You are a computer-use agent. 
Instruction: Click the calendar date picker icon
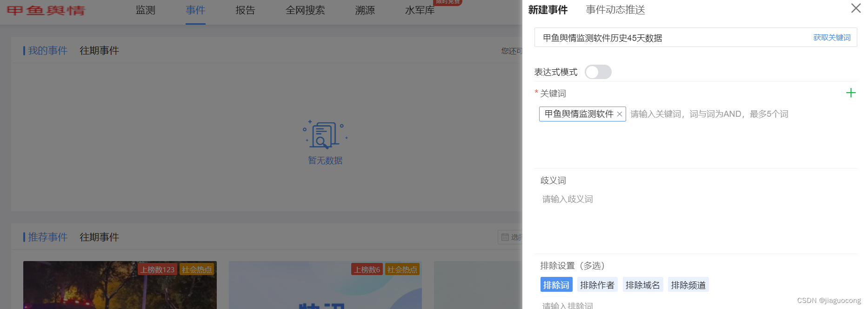pos(505,237)
